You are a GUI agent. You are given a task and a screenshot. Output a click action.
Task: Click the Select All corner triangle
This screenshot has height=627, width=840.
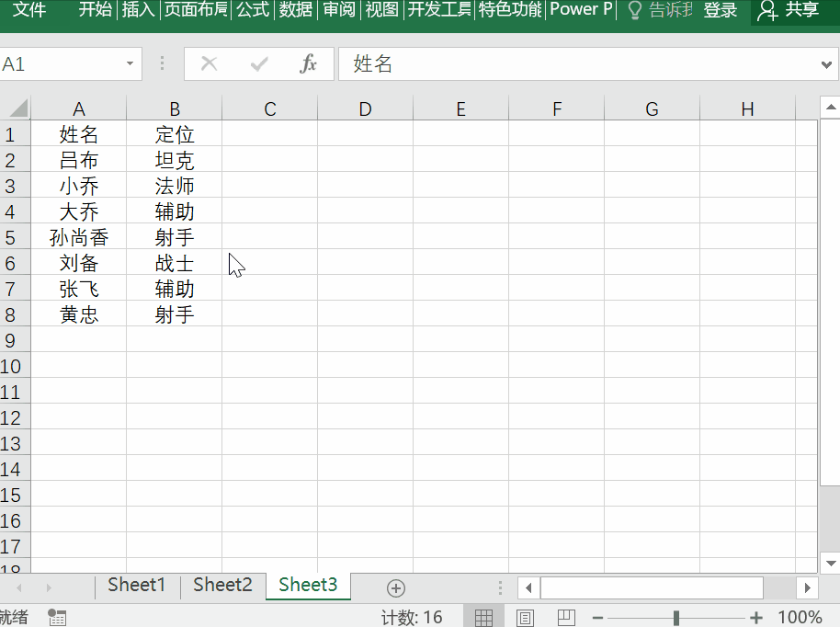18,108
